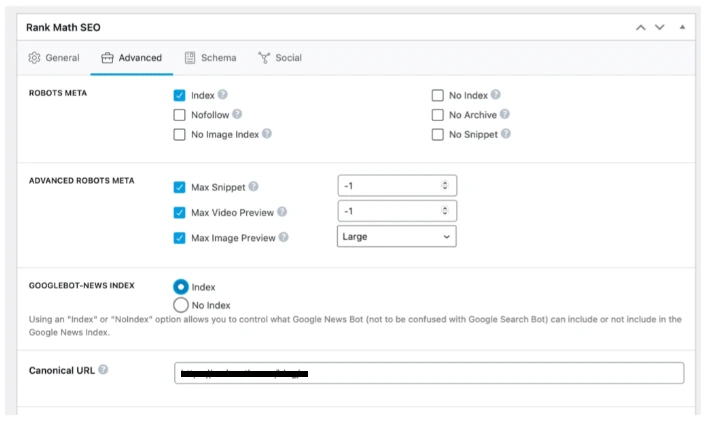Click the General gear icon
Image resolution: width=708 pixels, height=425 pixels.
pos(34,58)
